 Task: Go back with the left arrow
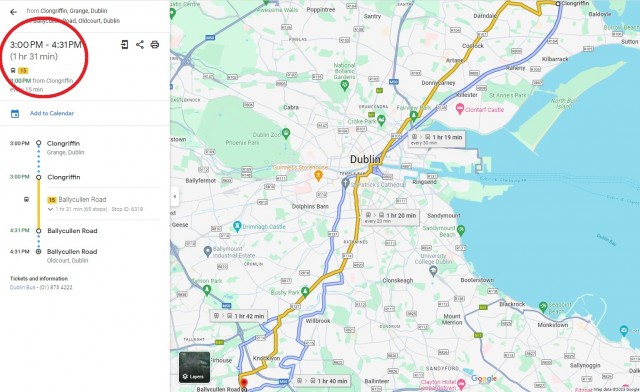pos(13,12)
